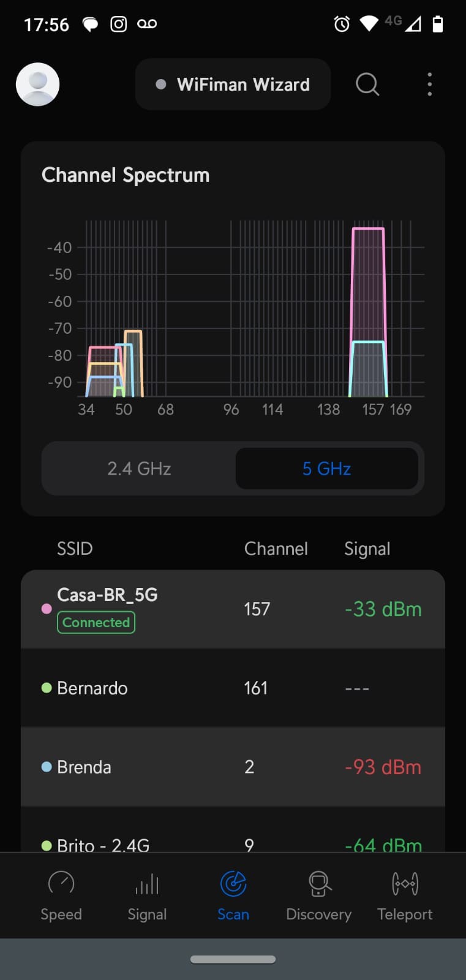The width and height of the screenshot is (466, 980).
Task: Open the Brenda network details
Action: pos(233,767)
